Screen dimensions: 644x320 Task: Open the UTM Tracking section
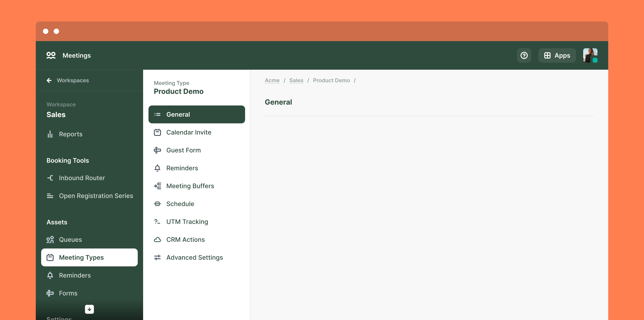(x=187, y=222)
